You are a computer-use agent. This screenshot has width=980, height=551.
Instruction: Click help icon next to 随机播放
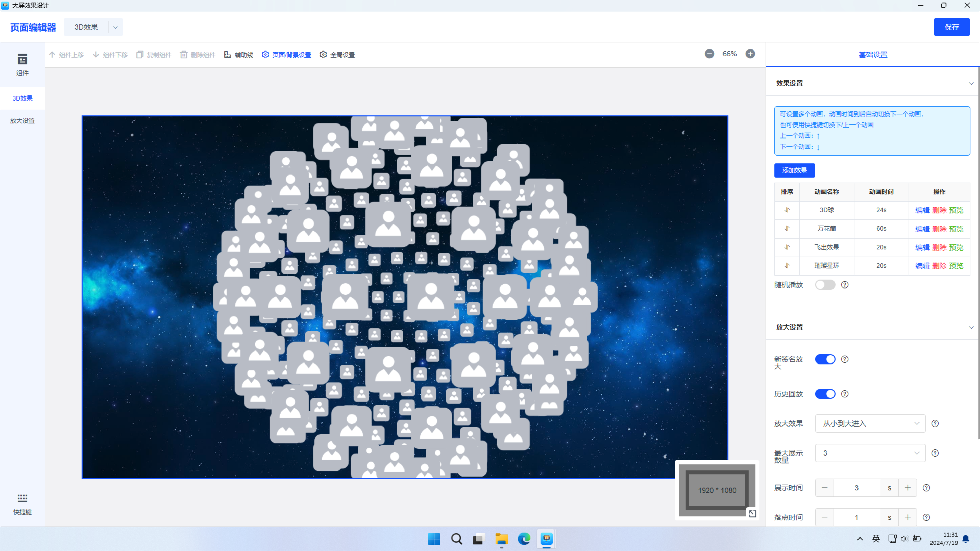point(844,285)
